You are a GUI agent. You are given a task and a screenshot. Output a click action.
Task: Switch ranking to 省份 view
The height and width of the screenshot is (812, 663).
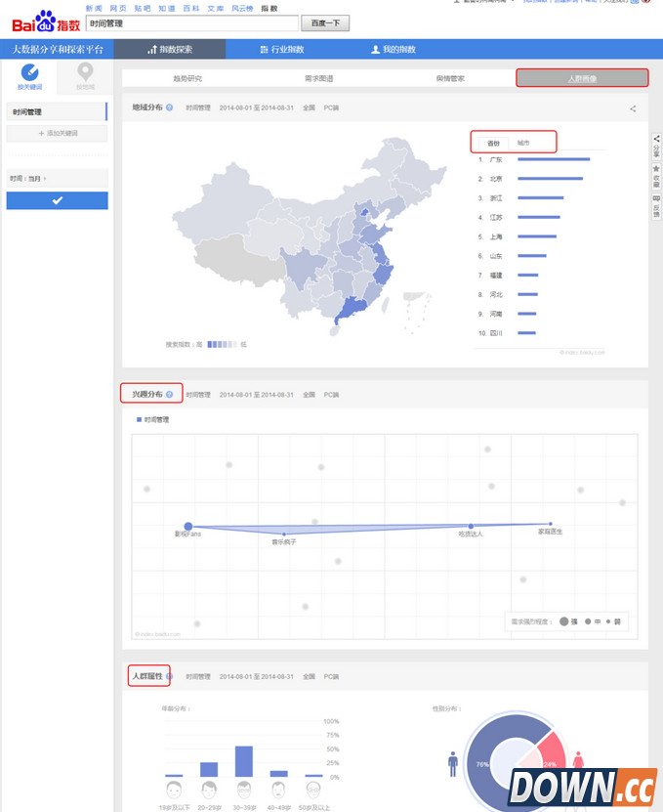[x=493, y=143]
